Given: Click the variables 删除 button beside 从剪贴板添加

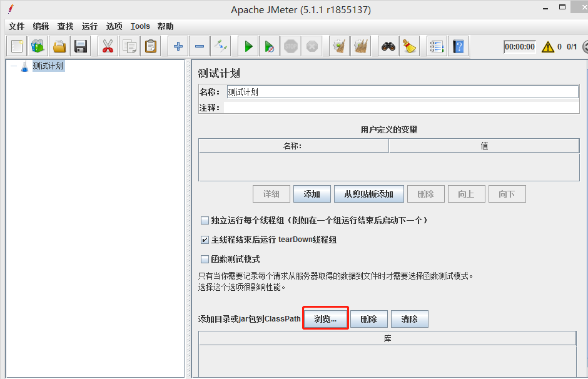Looking at the screenshot, I should [x=425, y=194].
